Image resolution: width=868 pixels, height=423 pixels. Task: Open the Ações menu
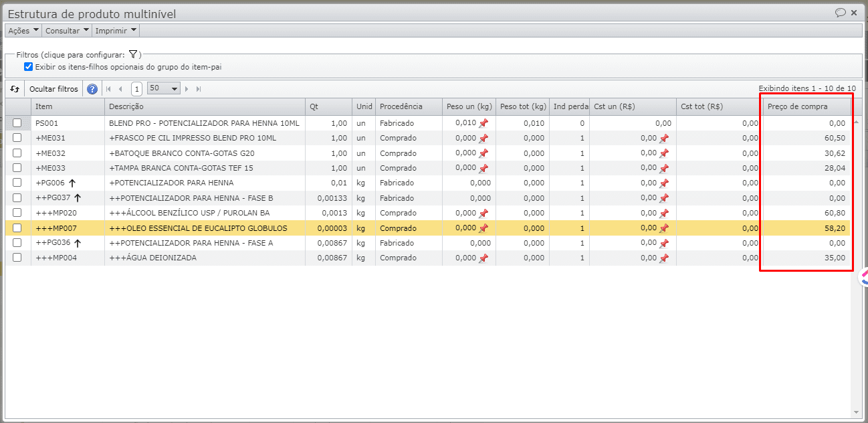coord(23,31)
